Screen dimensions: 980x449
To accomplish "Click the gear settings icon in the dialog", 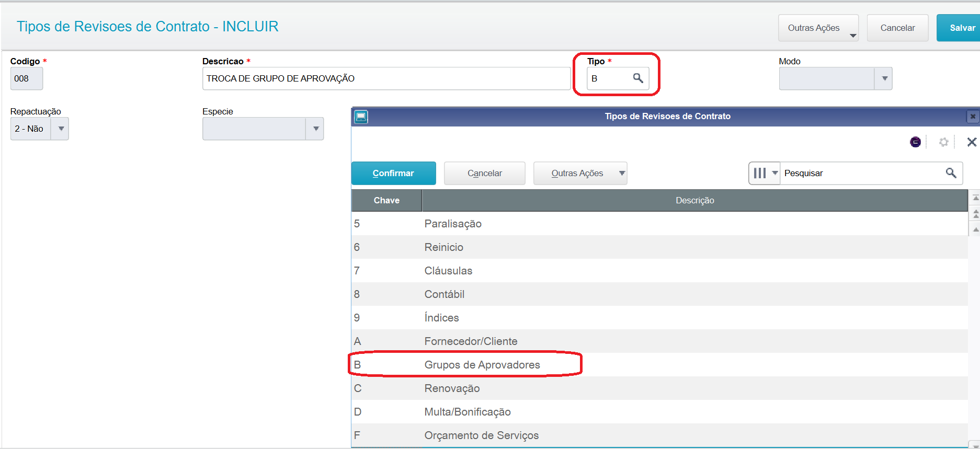I will tap(943, 142).
